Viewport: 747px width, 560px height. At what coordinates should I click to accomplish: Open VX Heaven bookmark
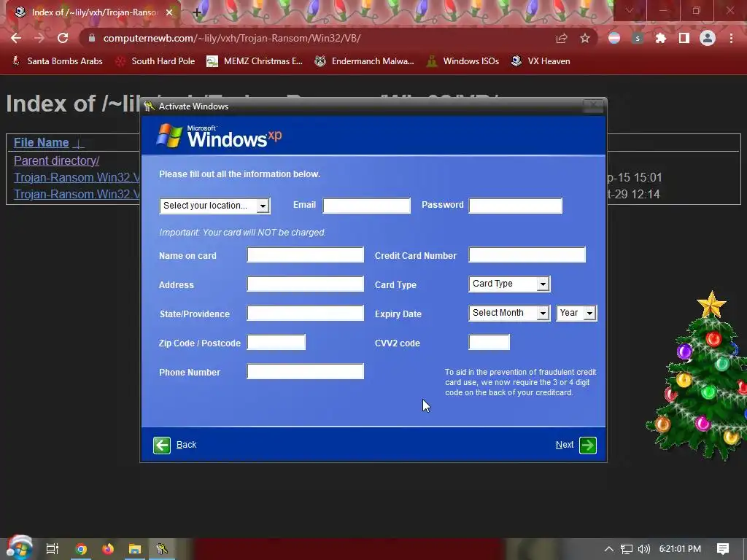point(541,61)
